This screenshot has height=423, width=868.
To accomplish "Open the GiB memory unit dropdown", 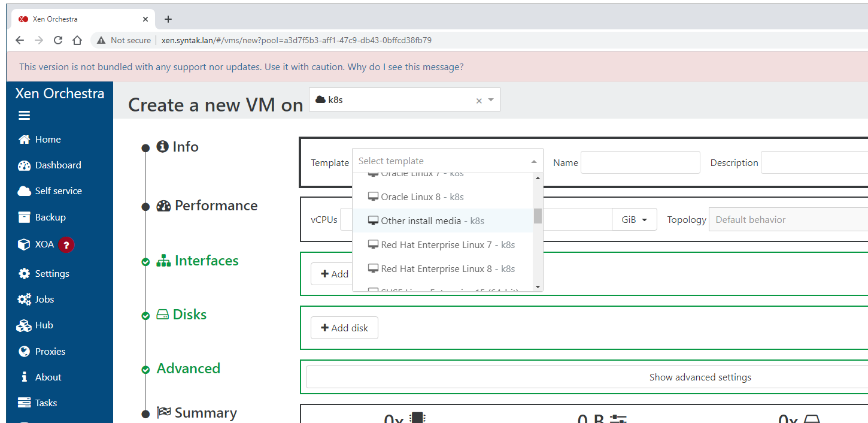I will [x=635, y=220].
